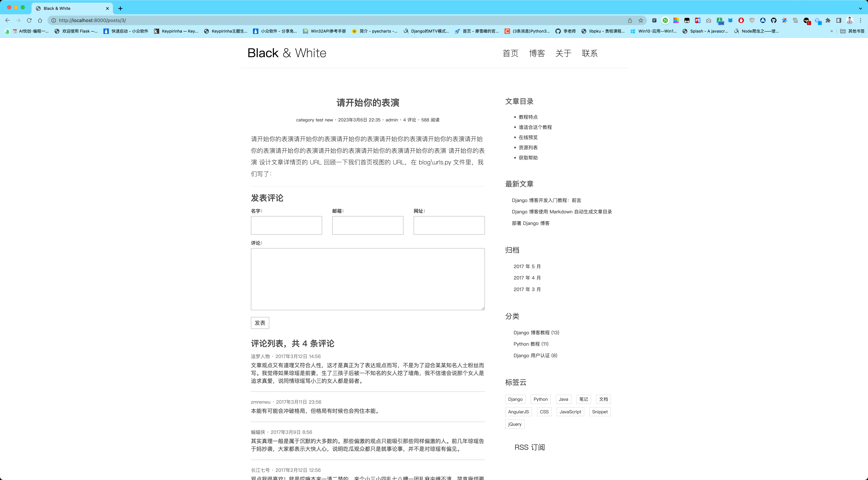Open Django 博客开发入门教程：前言 article
Screen dimensions: 868x480
(546, 200)
